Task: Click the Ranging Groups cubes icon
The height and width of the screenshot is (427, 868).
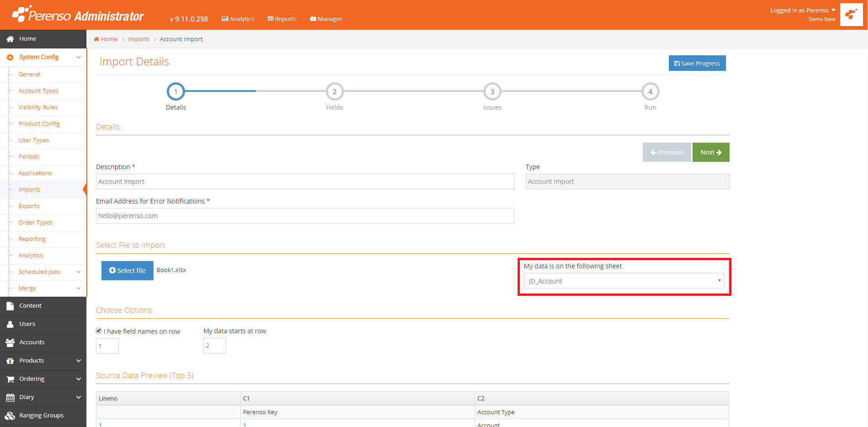Action: click(x=10, y=416)
